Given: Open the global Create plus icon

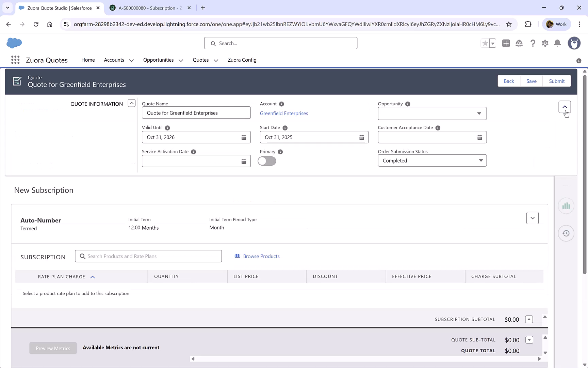Looking at the screenshot, I should [x=506, y=43].
